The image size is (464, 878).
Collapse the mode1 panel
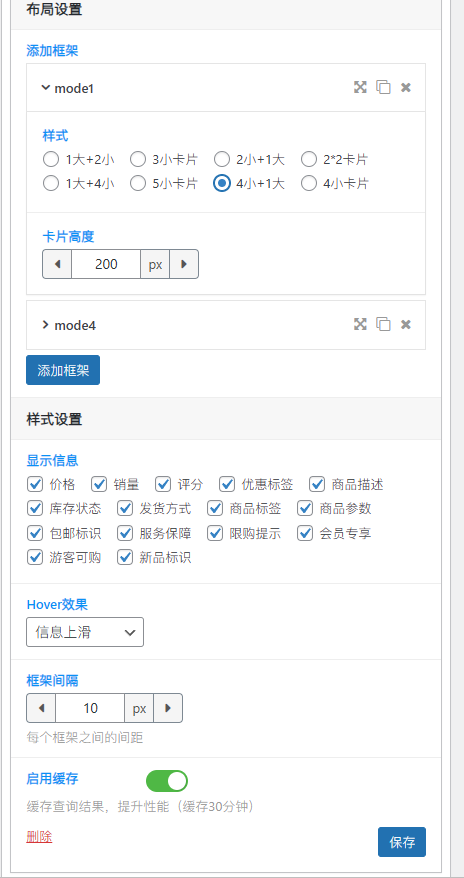[x=46, y=88]
